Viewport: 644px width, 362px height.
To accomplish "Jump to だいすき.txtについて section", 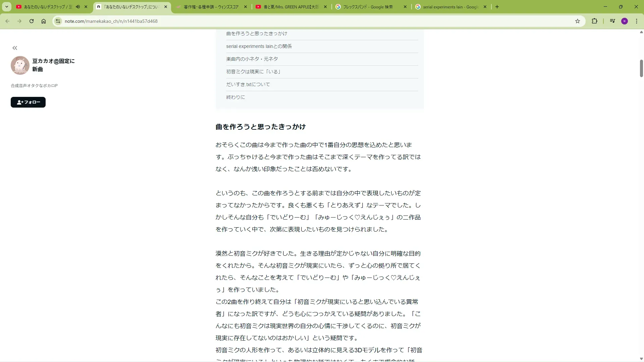I will click(x=248, y=84).
